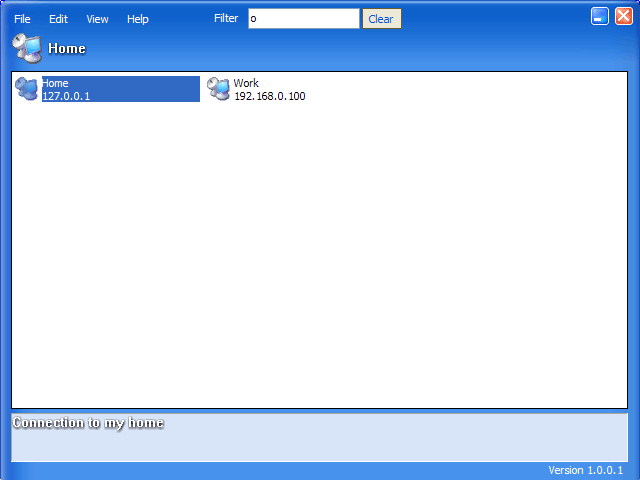Click the Home connection computer icon in list
640x480 pixels.
click(27, 89)
